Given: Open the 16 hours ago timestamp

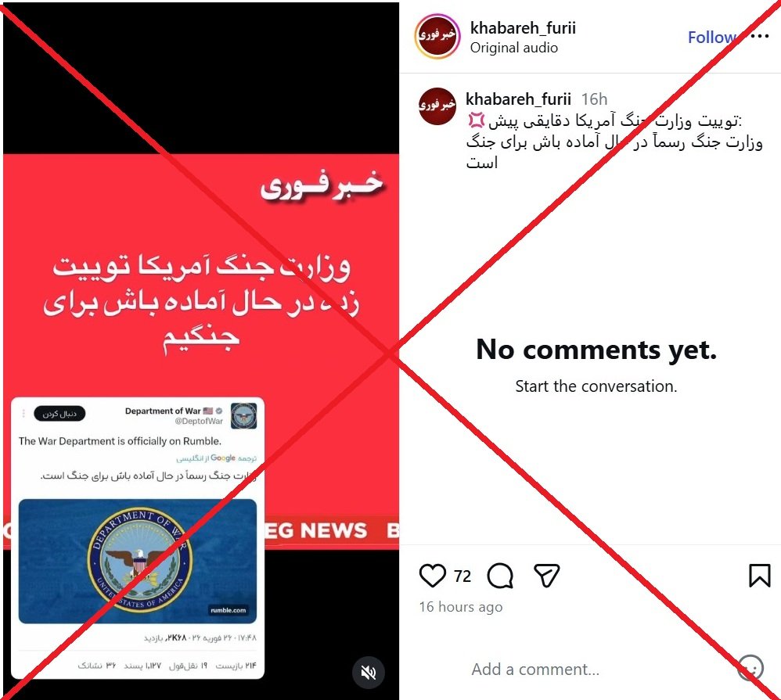Looking at the screenshot, I should click(461, 606).
